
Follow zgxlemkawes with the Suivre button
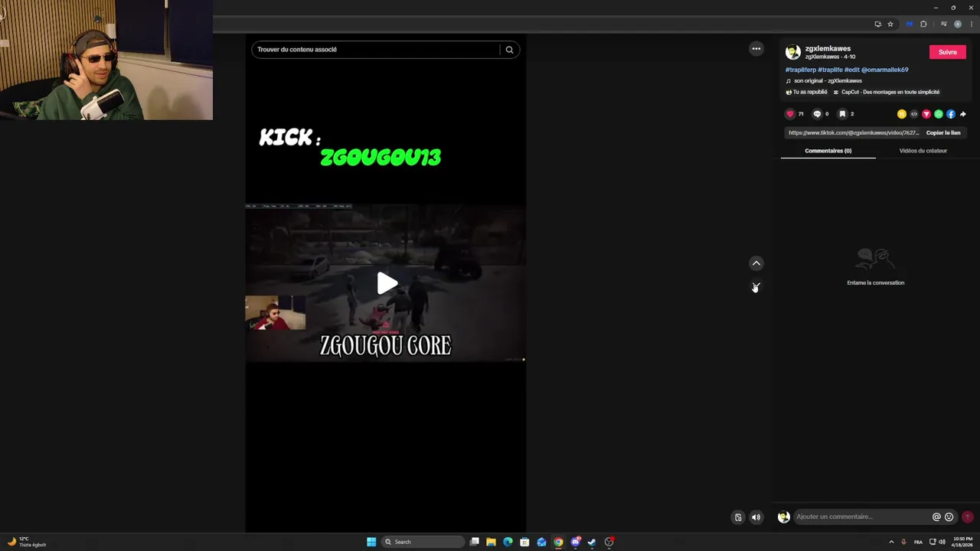point(948,52)
